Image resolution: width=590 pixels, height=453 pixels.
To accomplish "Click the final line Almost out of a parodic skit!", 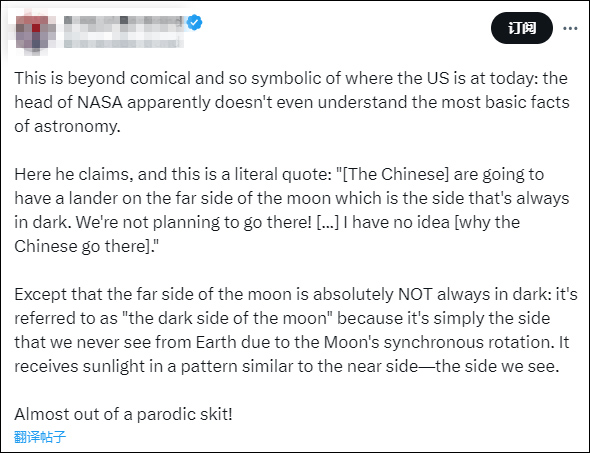I will point(123,414).
